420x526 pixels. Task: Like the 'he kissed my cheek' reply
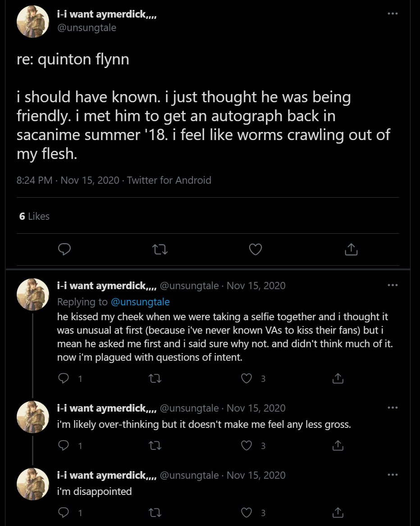click(247, 378)
